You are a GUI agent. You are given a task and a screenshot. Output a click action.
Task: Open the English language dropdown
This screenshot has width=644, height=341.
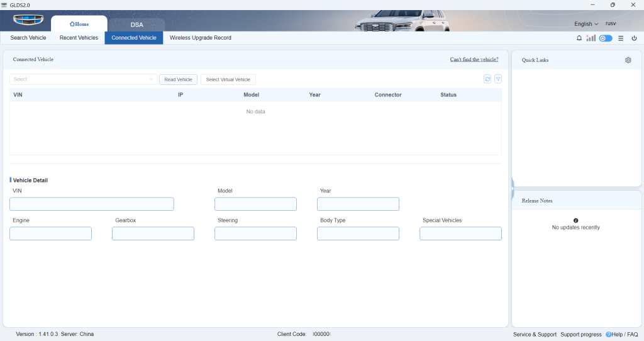pos(586,24)
